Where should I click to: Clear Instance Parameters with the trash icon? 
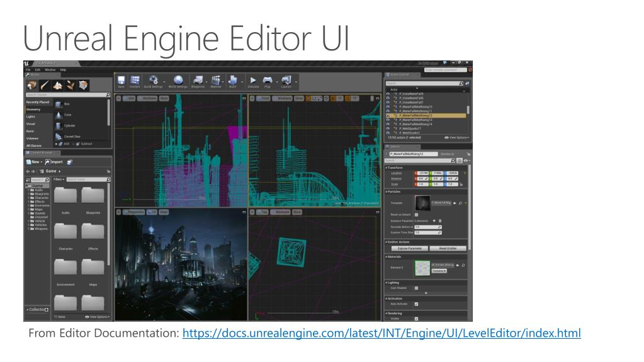coord(440,221)
